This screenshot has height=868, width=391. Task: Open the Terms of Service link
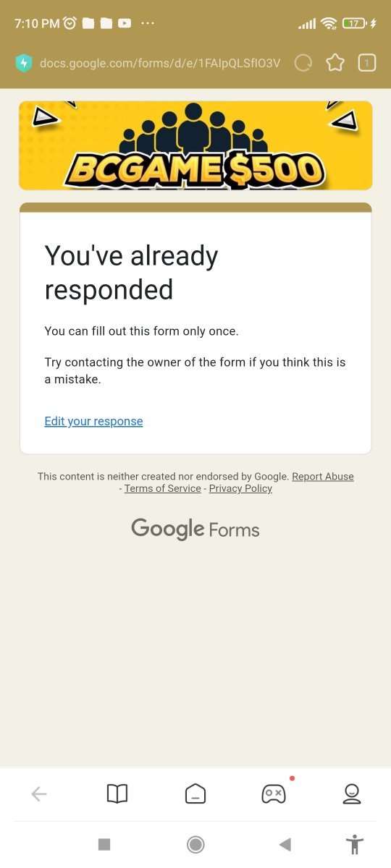coord(163,488)
